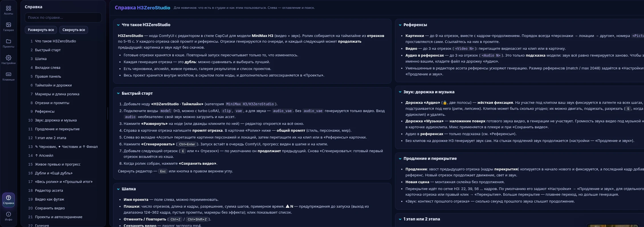Click the Развернуть все button
The width and height of the screenshot is (644, 227).
coord(41,30)
